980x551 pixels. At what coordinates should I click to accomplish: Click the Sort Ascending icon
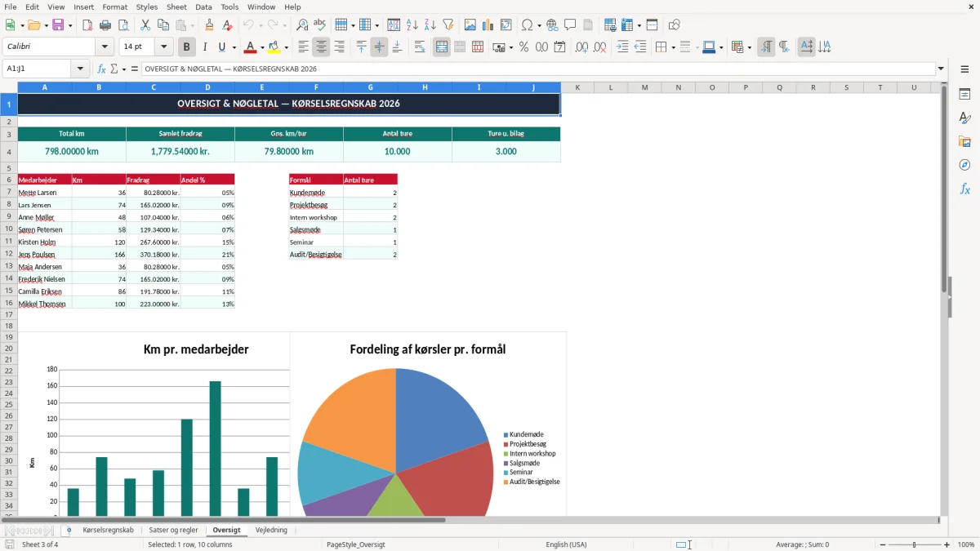point(412,25)
